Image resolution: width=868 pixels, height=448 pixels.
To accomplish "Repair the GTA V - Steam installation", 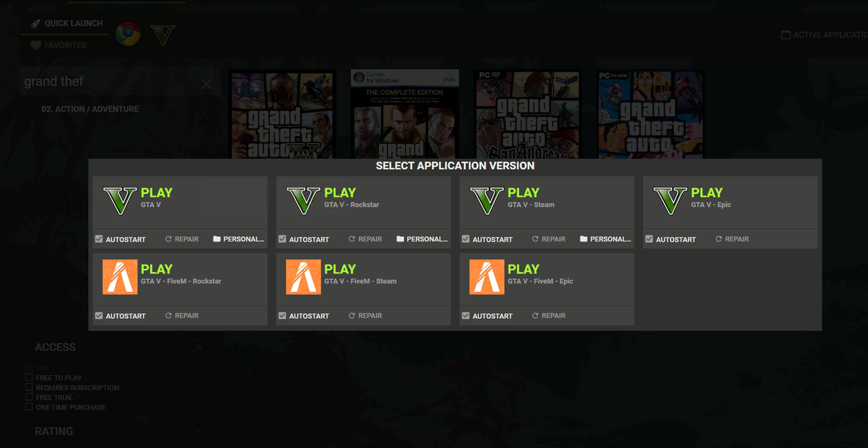I will 549,239.
